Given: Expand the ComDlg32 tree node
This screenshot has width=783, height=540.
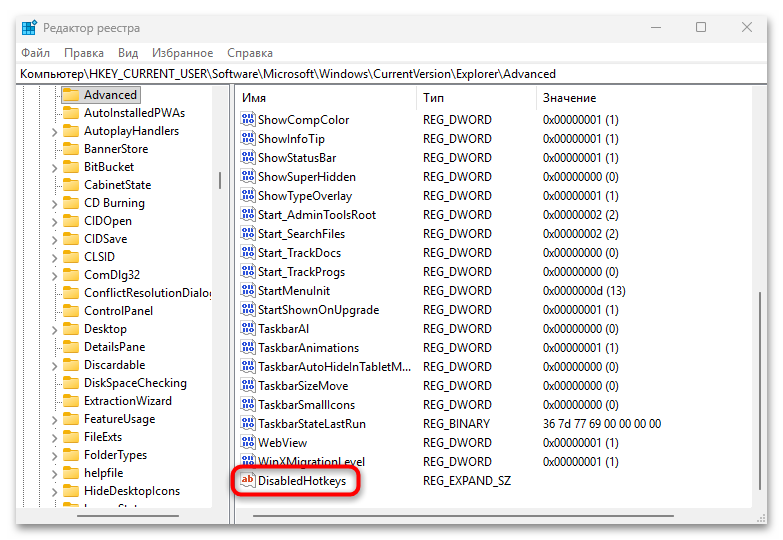Looking at the screenshot, I should [54, 276].
